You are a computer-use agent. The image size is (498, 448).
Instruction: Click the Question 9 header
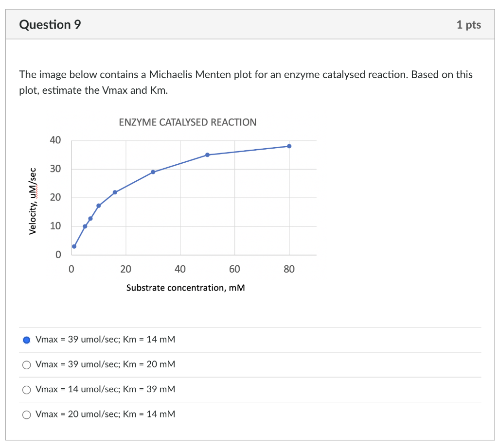click(50, 24)
